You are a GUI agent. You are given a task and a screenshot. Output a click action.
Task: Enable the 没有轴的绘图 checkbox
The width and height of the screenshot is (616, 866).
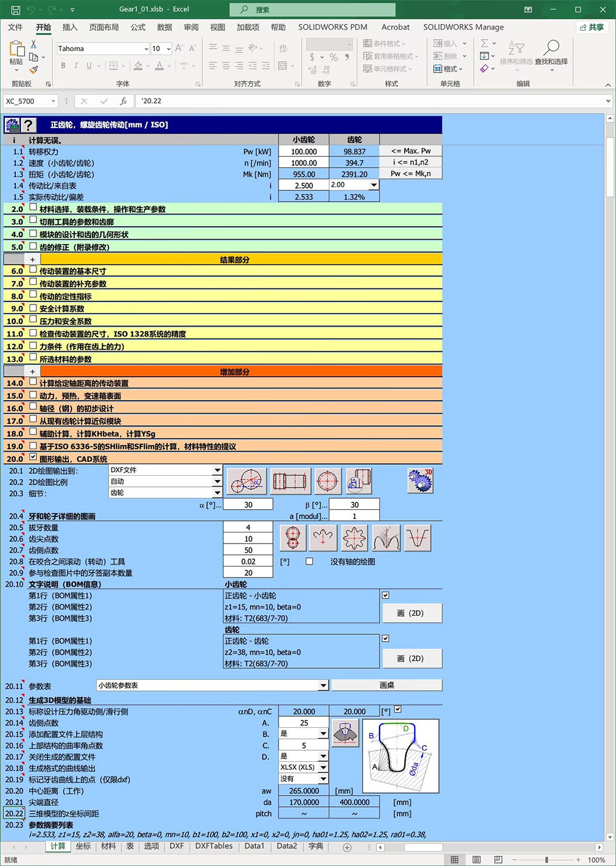click(309, 562)
